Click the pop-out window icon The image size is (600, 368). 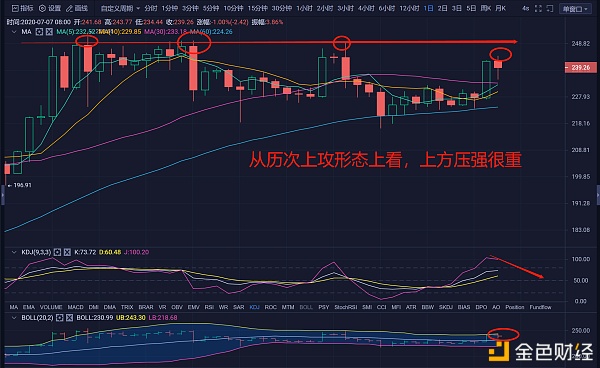click(x=549, y=8)
